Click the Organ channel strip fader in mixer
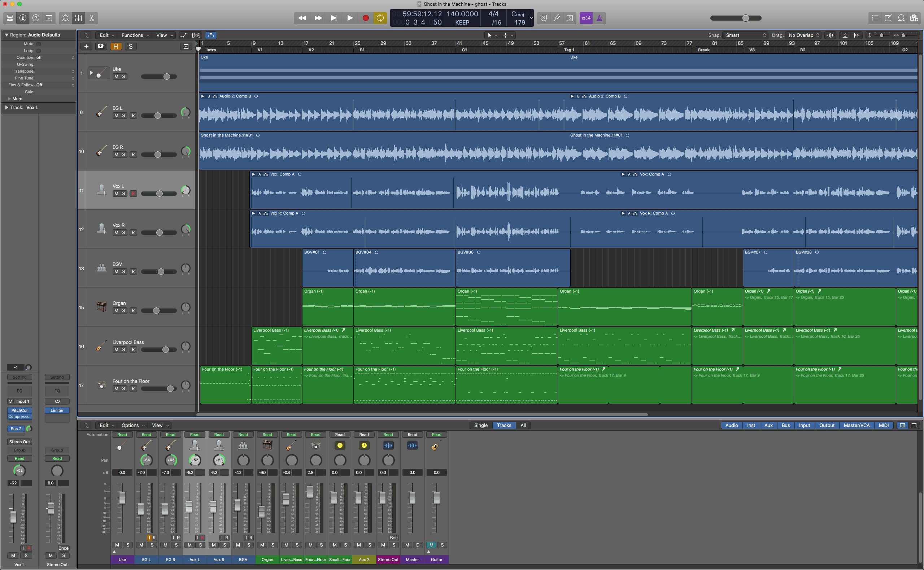The image size is (924, 570). tap(261, 511)
